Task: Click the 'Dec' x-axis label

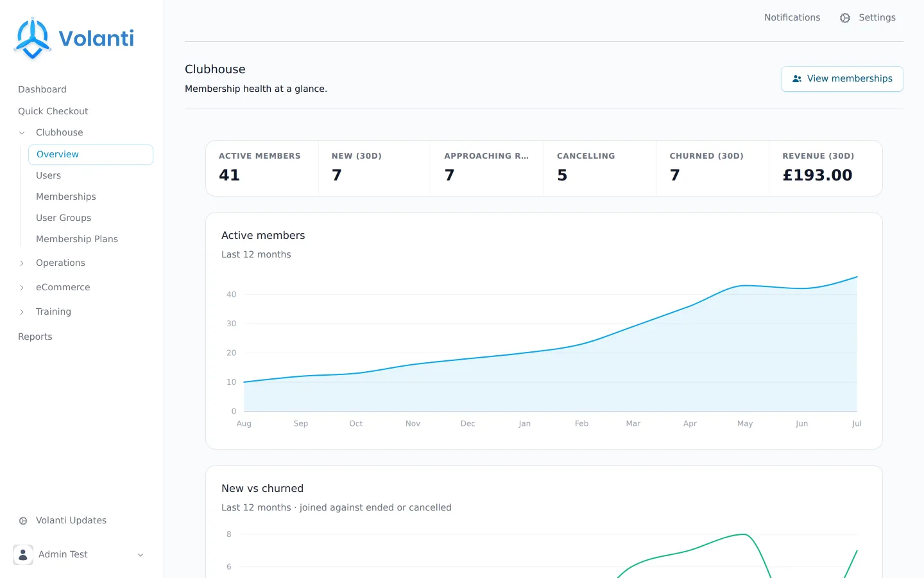Action: pos(468,424)
